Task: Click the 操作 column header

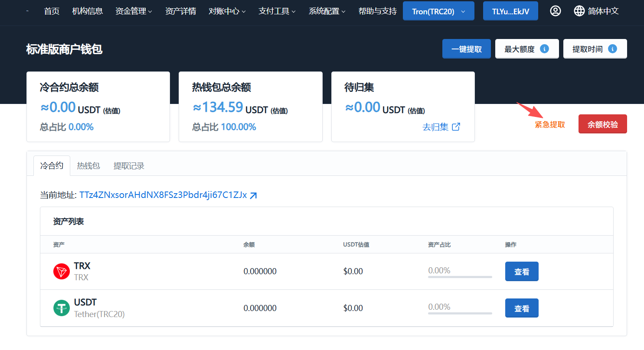Action: [x=510, y=245]
